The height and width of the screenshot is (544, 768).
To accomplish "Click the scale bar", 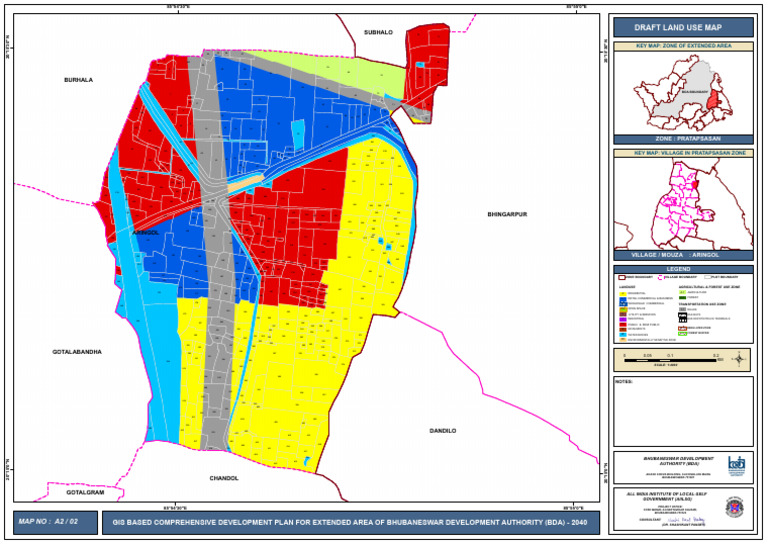I will click(671, 360).
